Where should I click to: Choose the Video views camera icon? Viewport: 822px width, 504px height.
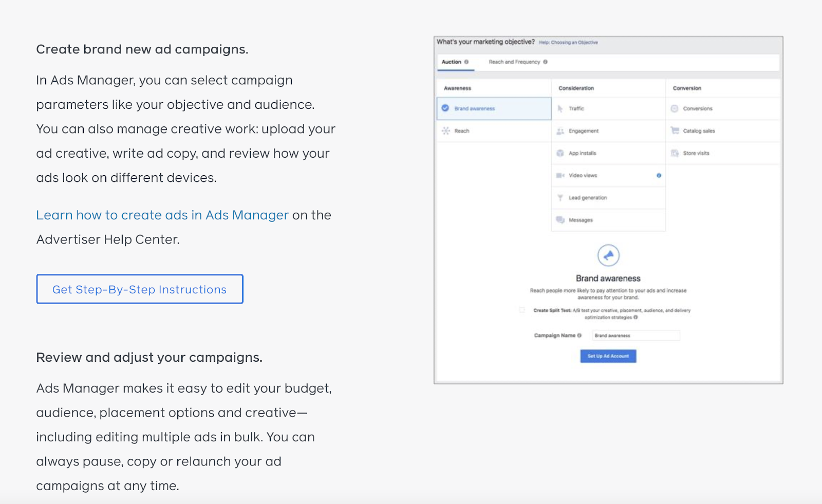pyautogui.click(x=560, y=176)
